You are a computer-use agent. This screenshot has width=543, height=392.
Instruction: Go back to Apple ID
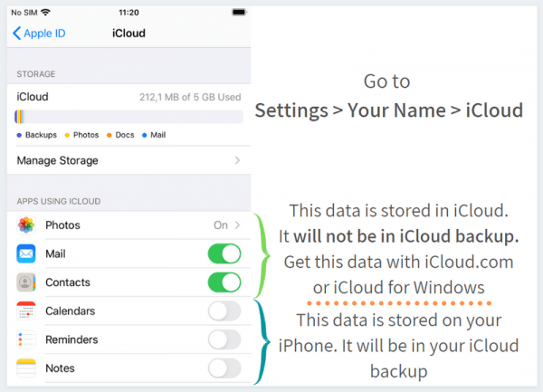[x=39, y=33]
